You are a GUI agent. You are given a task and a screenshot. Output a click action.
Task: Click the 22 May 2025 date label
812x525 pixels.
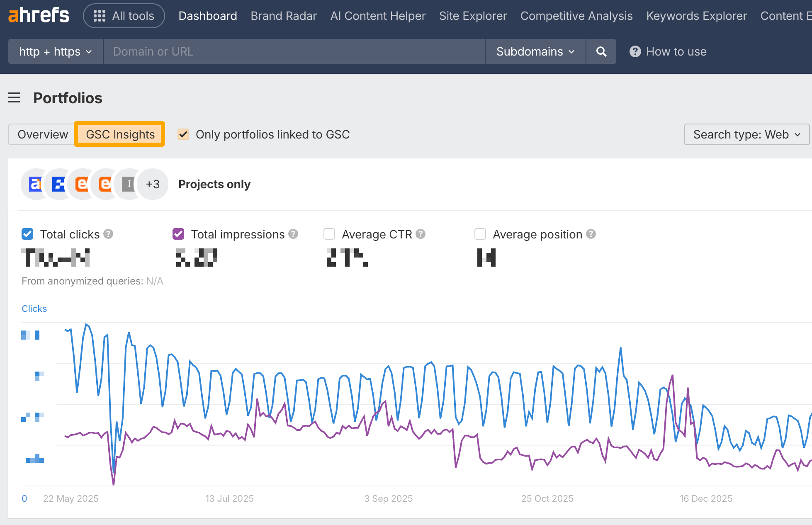click(x=71, y=498)
